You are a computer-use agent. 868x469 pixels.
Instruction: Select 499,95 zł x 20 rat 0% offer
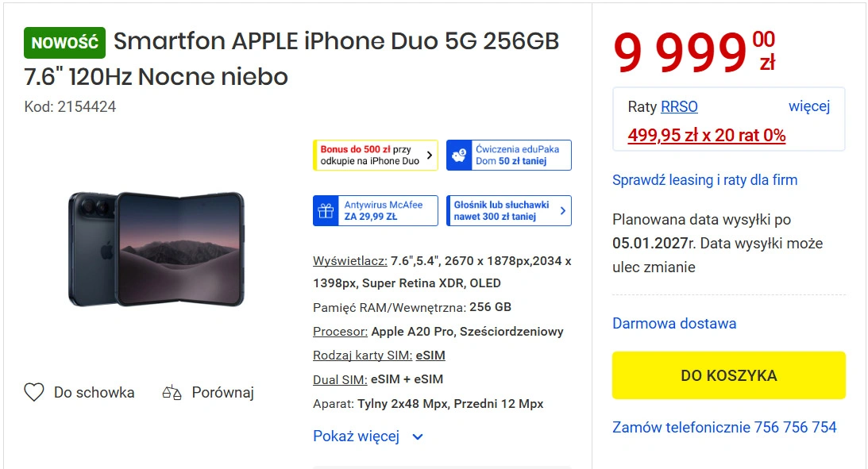coord(706,135)
